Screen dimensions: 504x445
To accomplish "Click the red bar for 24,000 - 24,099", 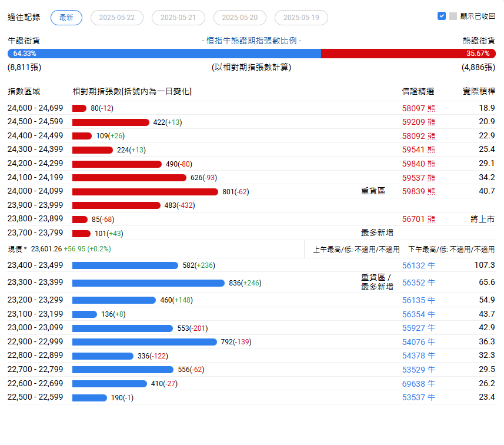I will click(145, 191).
